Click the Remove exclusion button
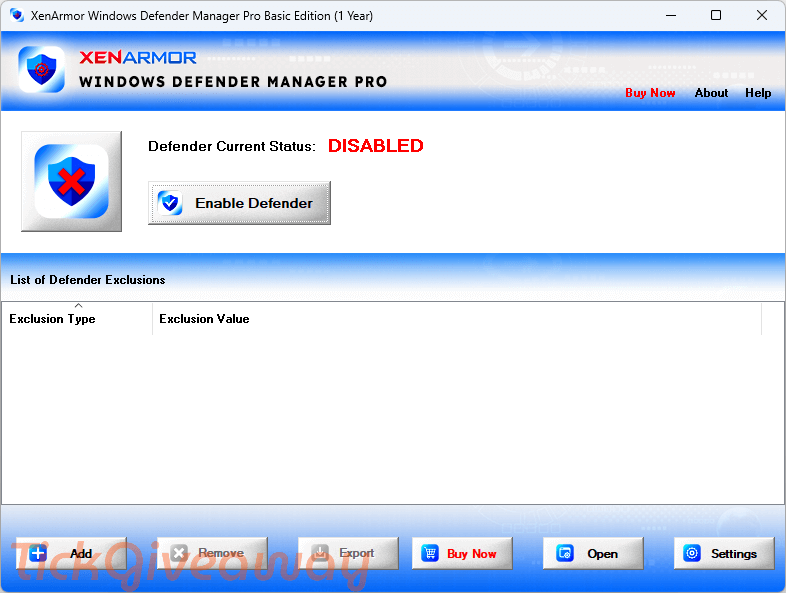This screenshot has height=593, width=786. [x=213, y=553]
